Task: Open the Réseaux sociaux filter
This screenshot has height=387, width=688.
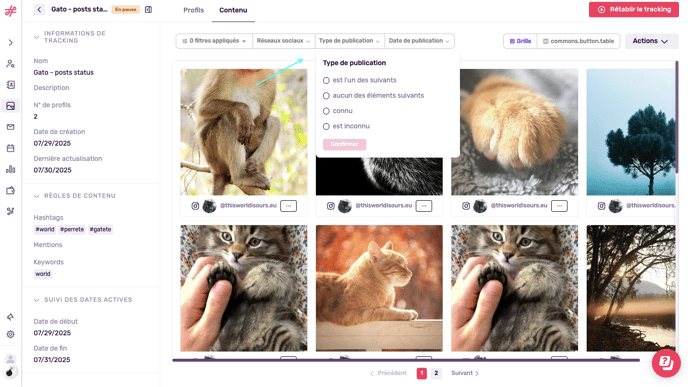Action: (283, 41)
